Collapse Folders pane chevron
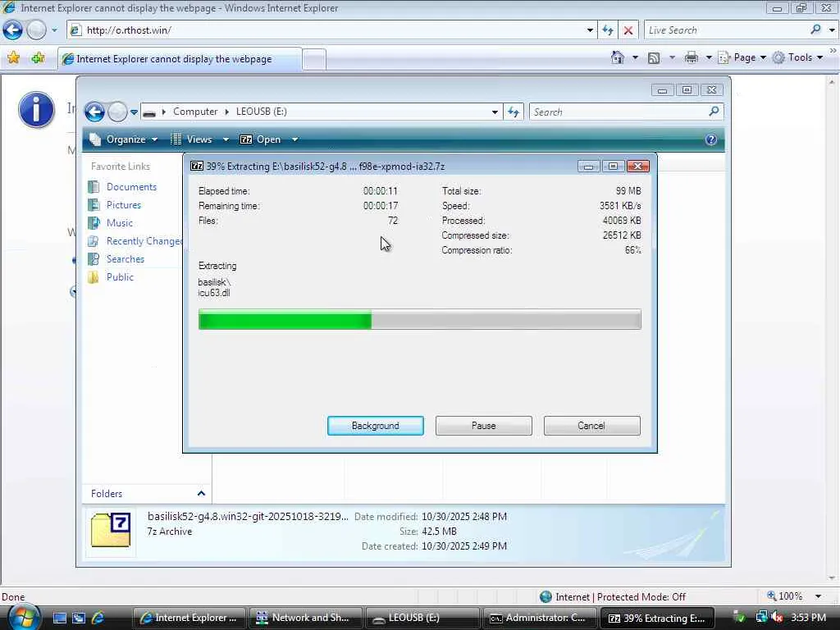This screenshot has height=630, width=840. pyautogui.click(x=201, y=493)
